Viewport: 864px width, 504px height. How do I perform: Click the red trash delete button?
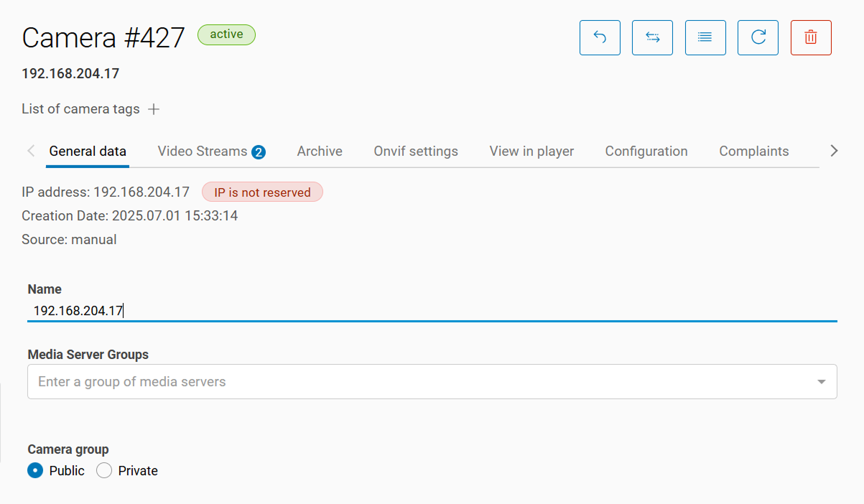[x=811, y=37]
